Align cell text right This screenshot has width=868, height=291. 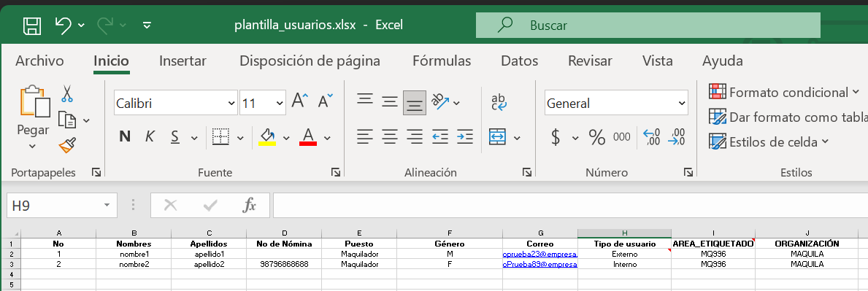pyautogui.click(x=415, y=136)
